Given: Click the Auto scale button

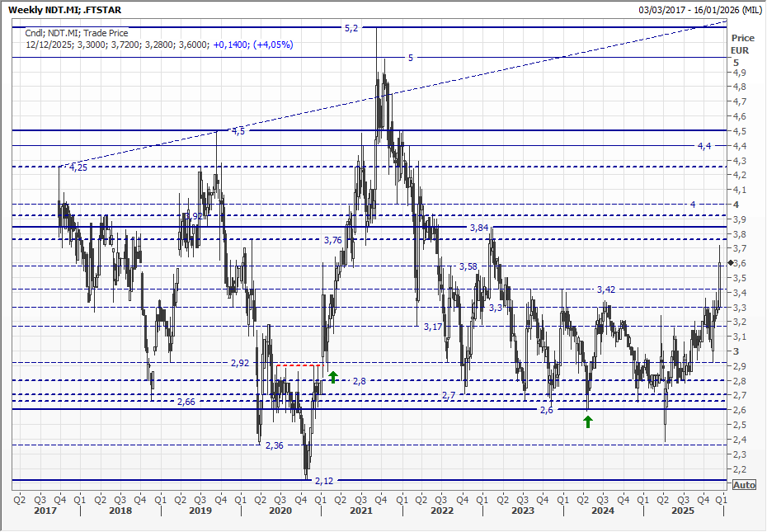Looking at the screenshot, I should coord(743,485).
